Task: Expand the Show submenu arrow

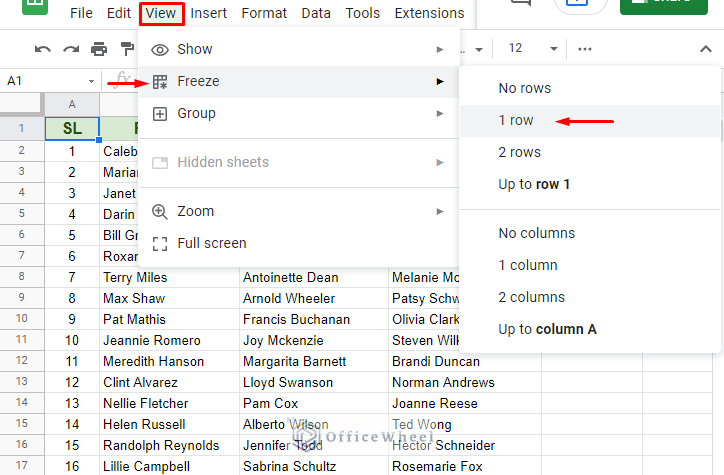Action: click(x=440, y=49)
